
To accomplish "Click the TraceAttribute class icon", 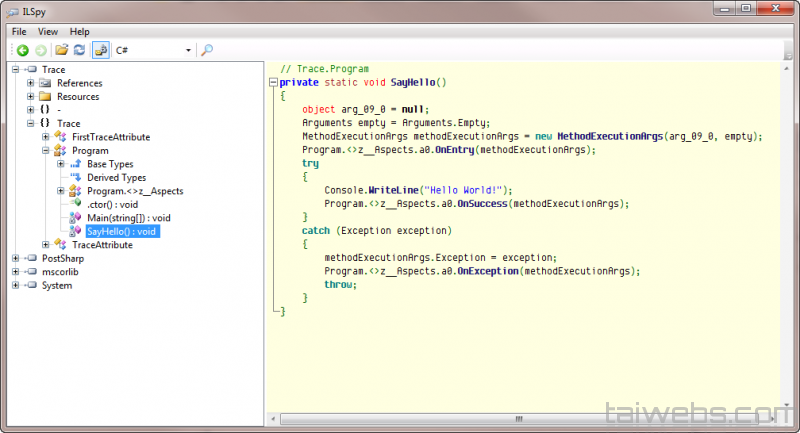I will point(60,245).
